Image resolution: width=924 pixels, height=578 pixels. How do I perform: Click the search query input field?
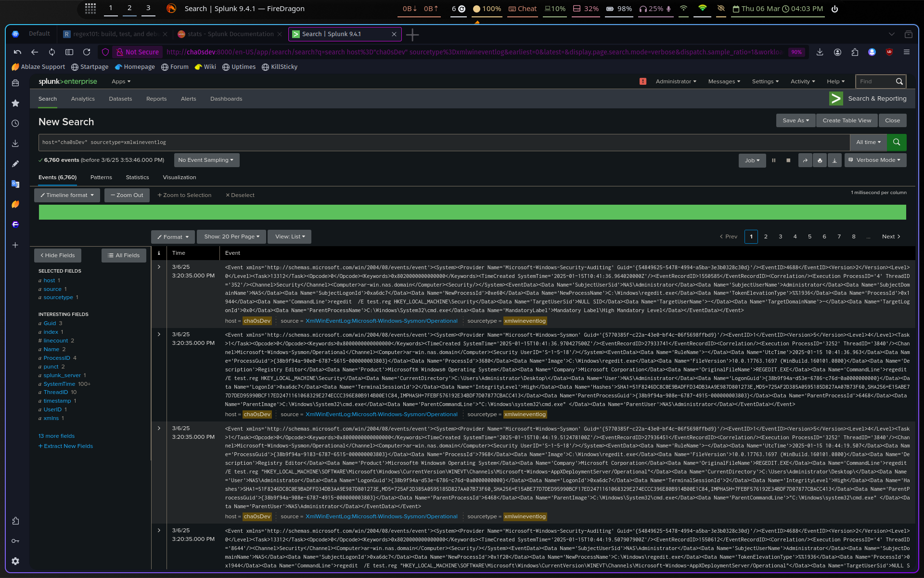444,143
